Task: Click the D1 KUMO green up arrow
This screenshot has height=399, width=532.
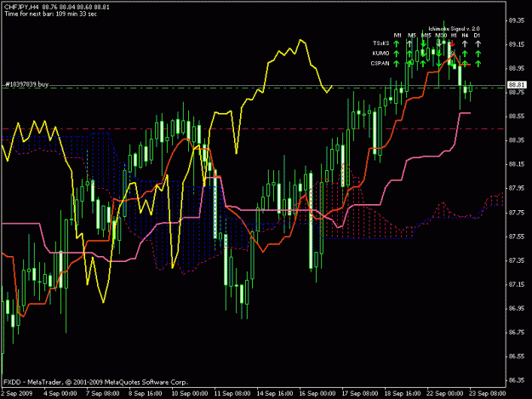Action: click(x=478, y=54)
